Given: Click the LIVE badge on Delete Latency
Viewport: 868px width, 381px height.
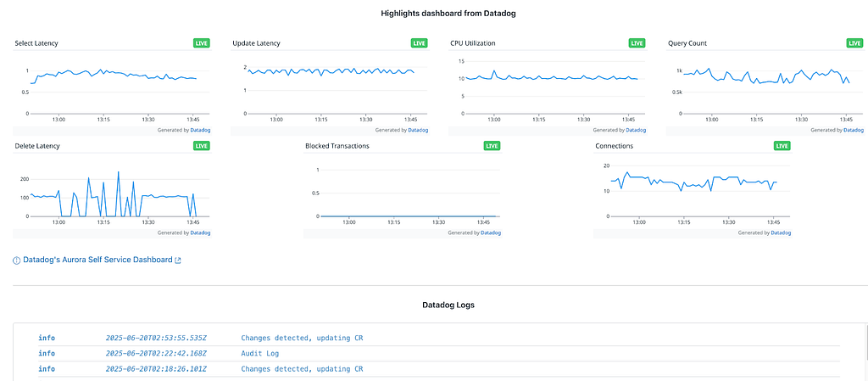Looking at the screenshot, I should (x=202, y=146).
